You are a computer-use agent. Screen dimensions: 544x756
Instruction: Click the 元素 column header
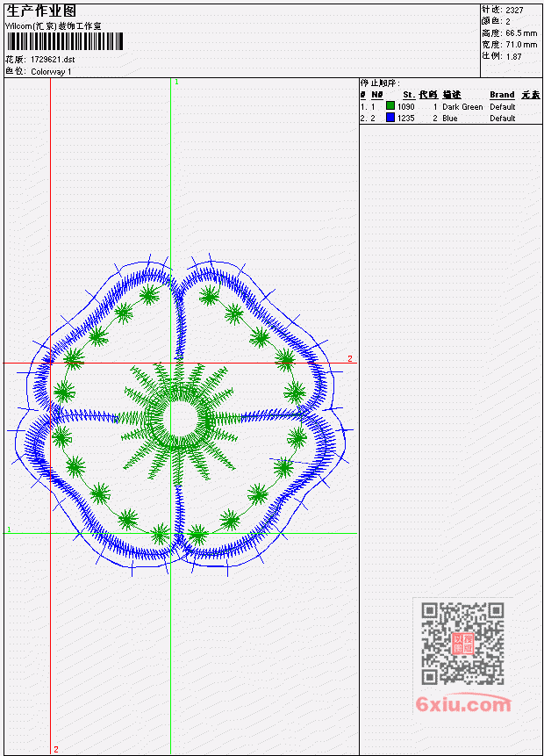click(x=531, y=95)
